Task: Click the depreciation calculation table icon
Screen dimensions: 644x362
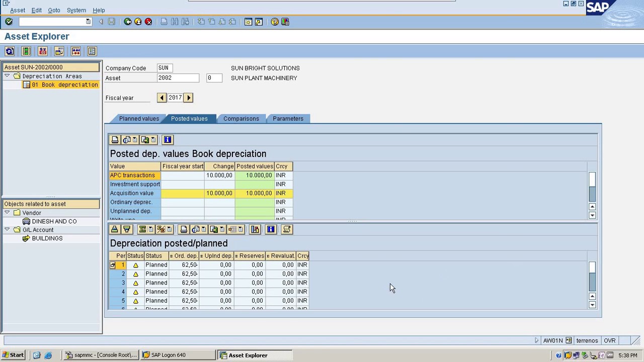Action: [x=59, y=51]
